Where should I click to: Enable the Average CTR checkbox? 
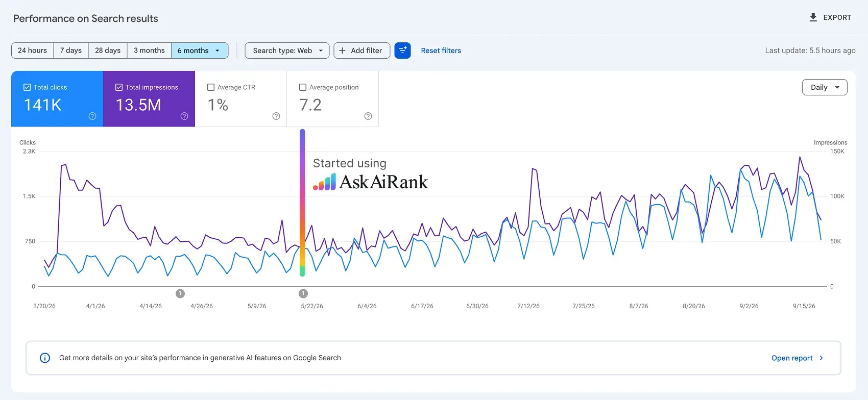tap(211, 87)
